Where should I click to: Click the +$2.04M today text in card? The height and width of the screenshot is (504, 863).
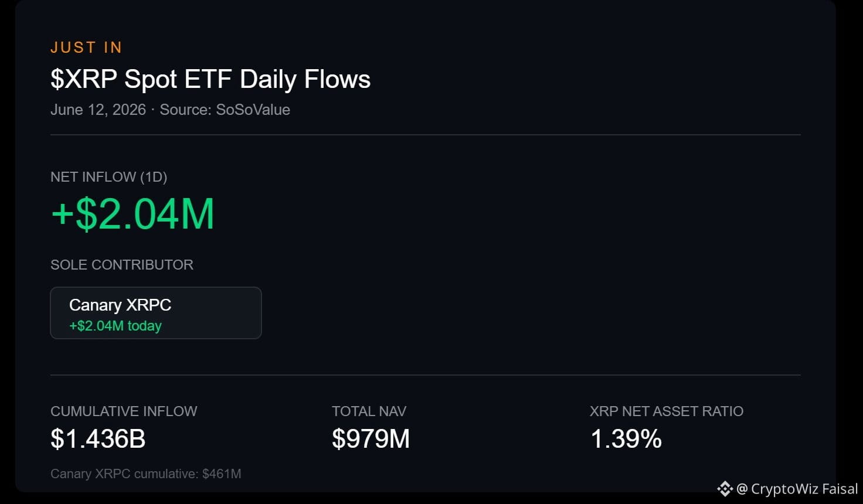[115, 326]
